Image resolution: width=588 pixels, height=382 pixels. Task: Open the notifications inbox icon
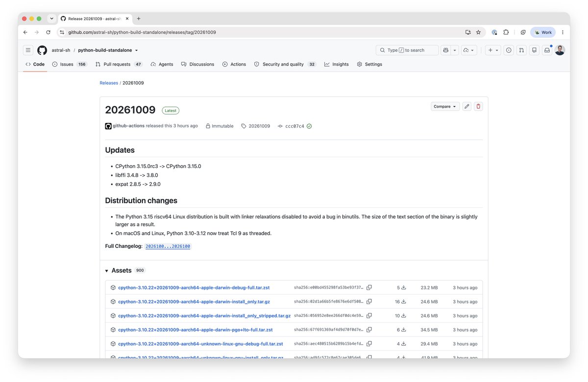coord(547,50)
